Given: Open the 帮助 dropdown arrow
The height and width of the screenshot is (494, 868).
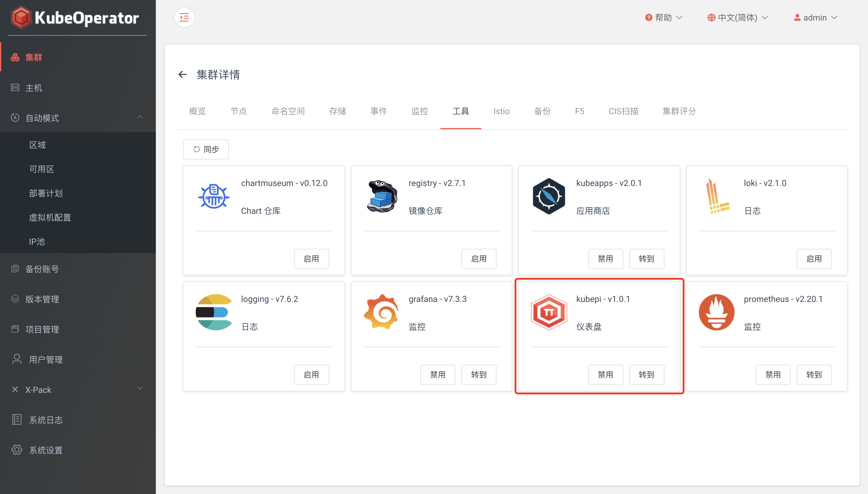Looking at the screenshot, I should 679,17.
